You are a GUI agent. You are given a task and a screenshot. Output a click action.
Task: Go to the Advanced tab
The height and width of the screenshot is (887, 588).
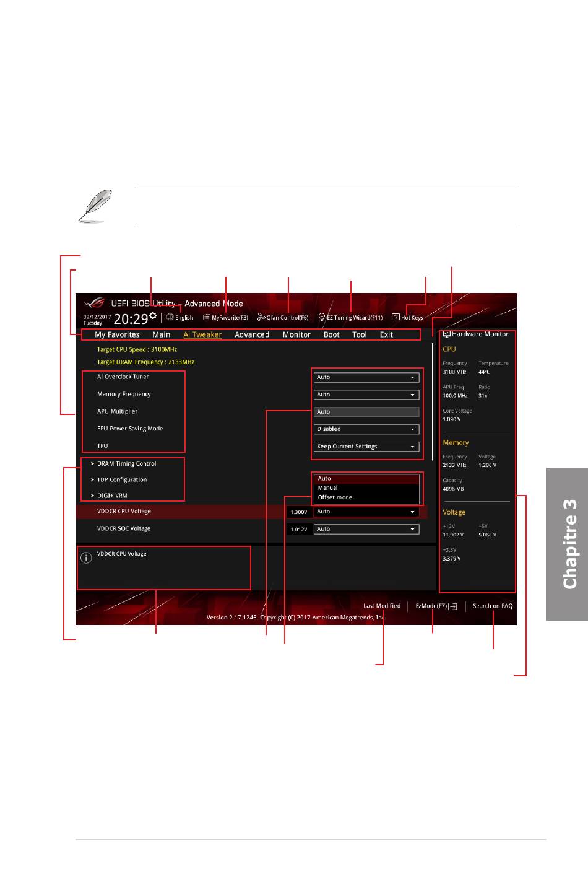point(252,334)
